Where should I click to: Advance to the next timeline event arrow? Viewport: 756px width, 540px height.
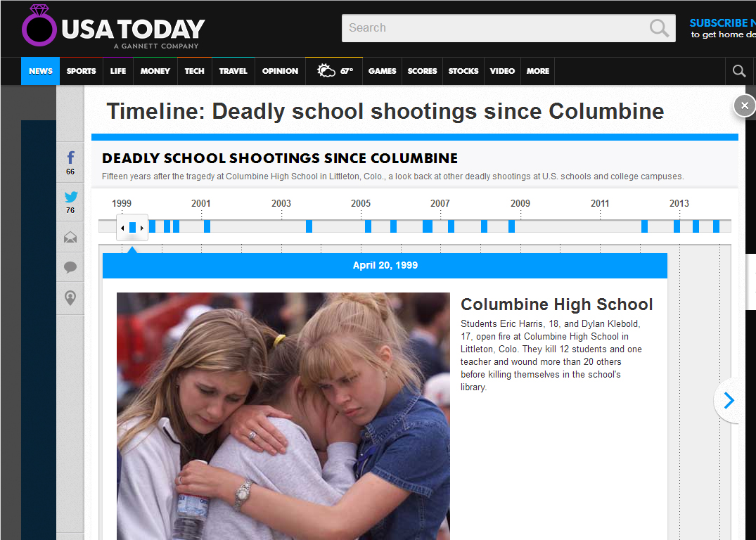729,401
